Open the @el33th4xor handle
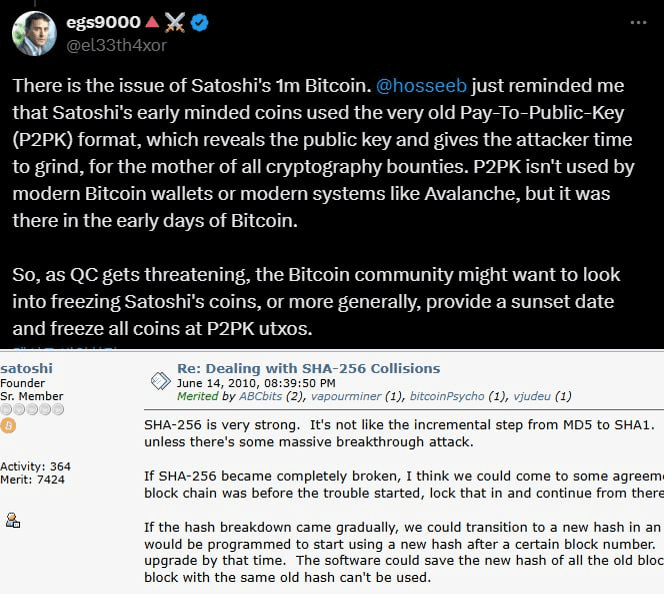This screenshot has height=594, width=664. pos(117,44)
